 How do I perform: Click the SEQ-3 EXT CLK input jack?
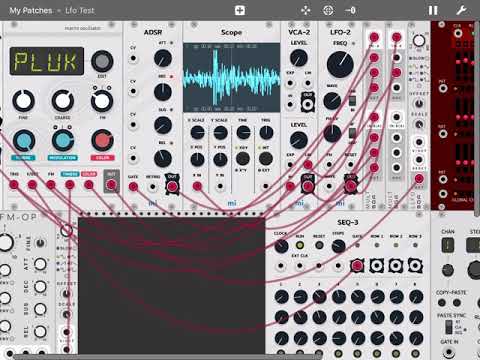tap(300, 266)
